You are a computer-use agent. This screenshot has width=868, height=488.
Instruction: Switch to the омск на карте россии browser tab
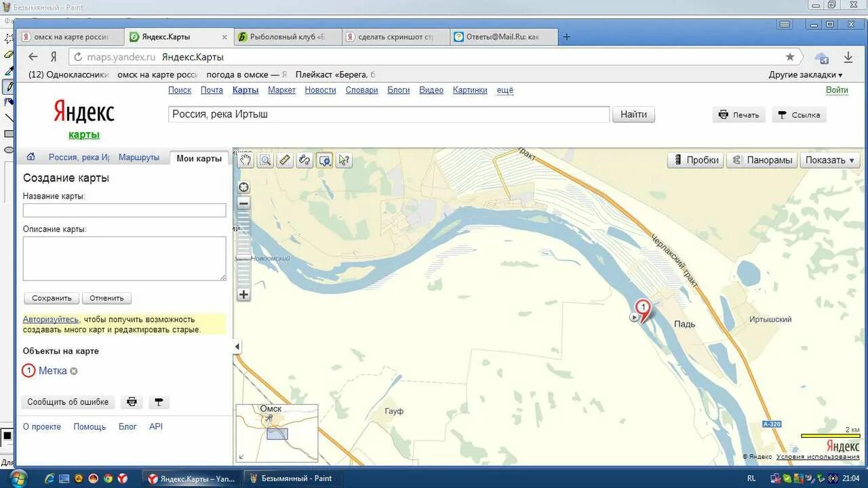click(x=70, y=37)
